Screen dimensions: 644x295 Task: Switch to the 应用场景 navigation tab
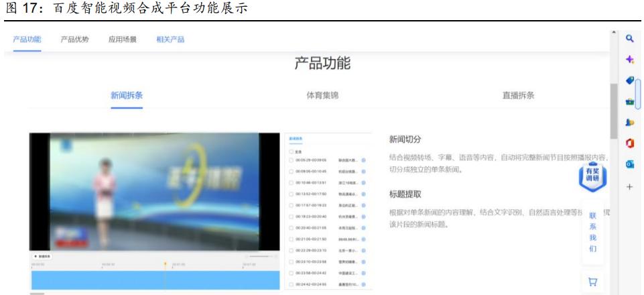(x=123, y=40)
